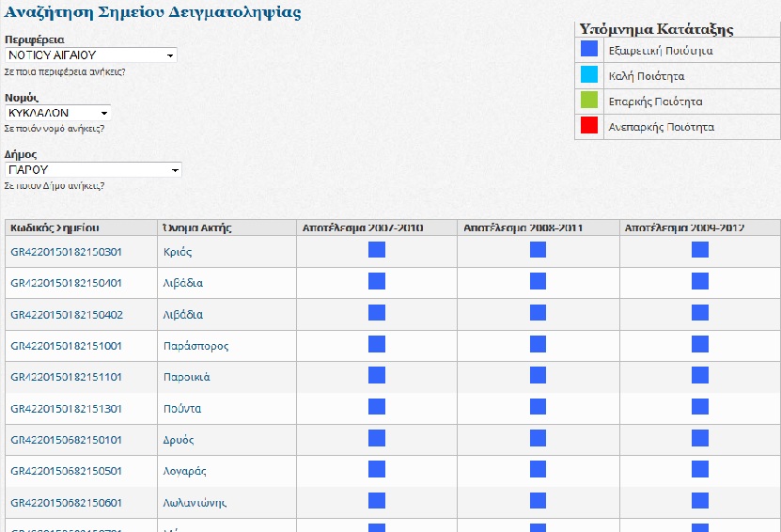
Task: Click the Όνομα Ακτής column header
Action: [x=196, y=227]
